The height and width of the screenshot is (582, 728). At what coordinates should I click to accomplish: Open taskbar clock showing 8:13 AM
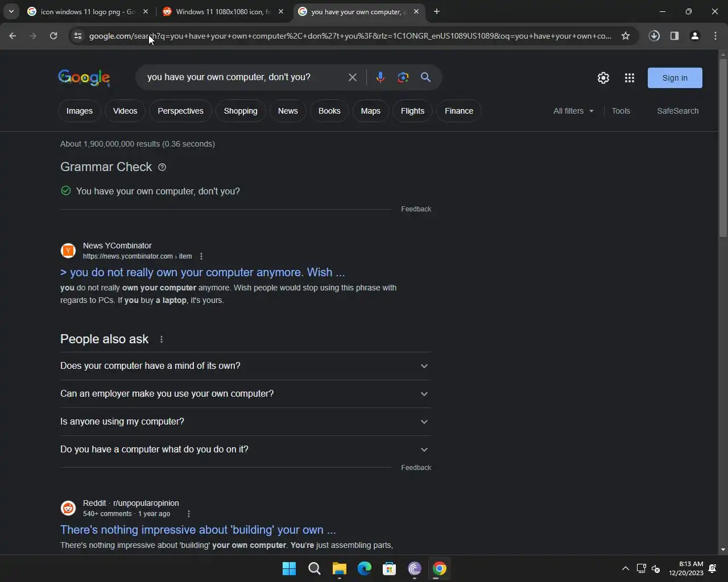click(686, 568)
